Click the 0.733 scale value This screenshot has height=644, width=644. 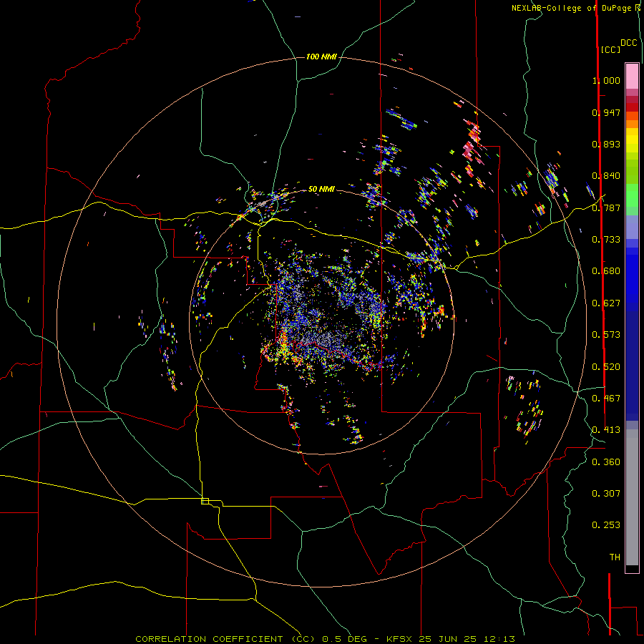[606, 240]
